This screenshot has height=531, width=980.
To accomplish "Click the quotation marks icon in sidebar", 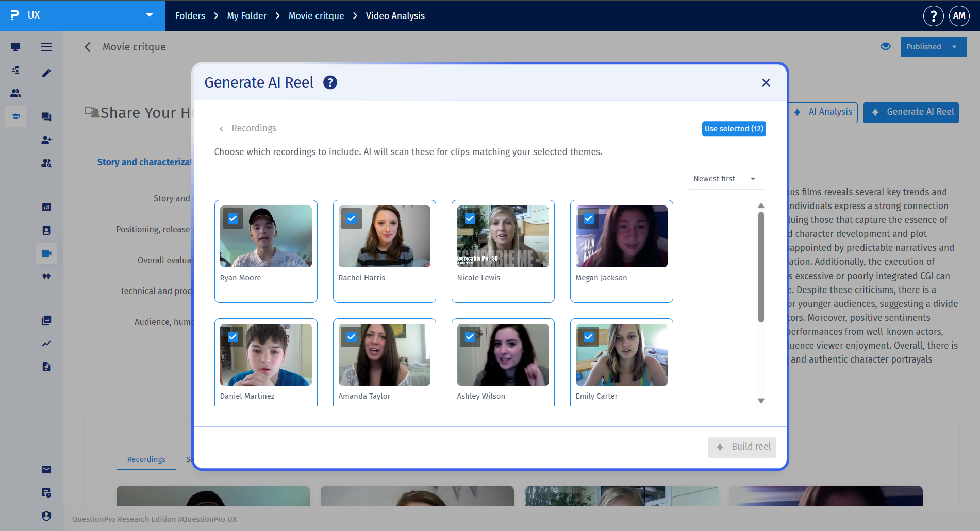I will point(46,277).
